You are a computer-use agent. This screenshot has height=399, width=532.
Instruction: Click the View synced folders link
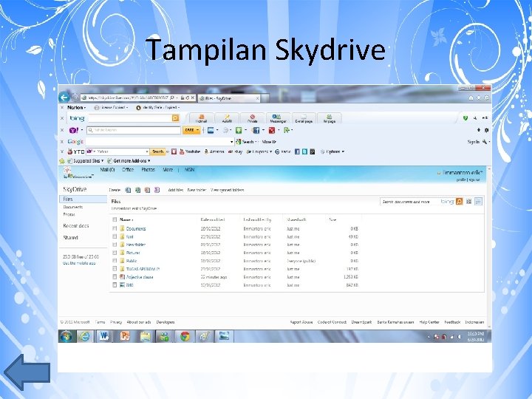pos(227,190)
